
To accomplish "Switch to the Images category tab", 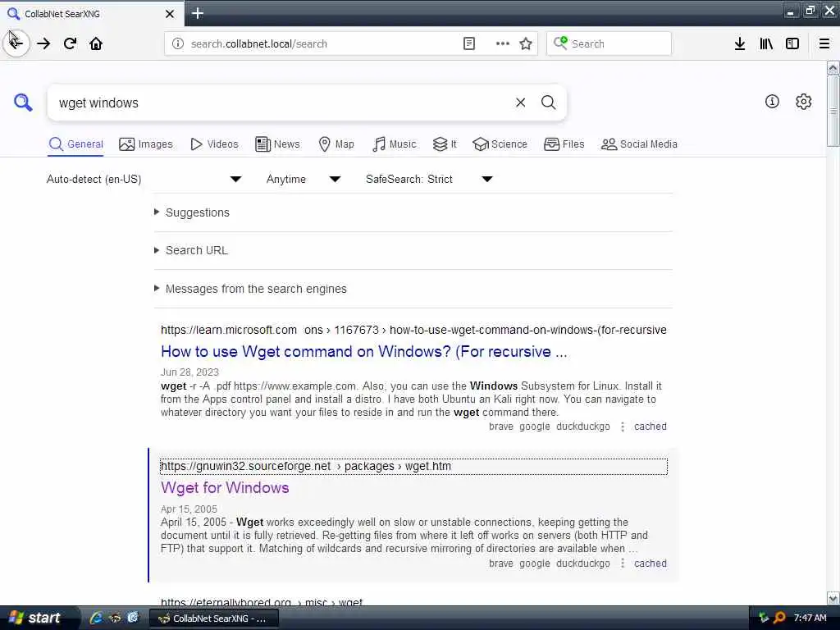I will coord(146,144).
